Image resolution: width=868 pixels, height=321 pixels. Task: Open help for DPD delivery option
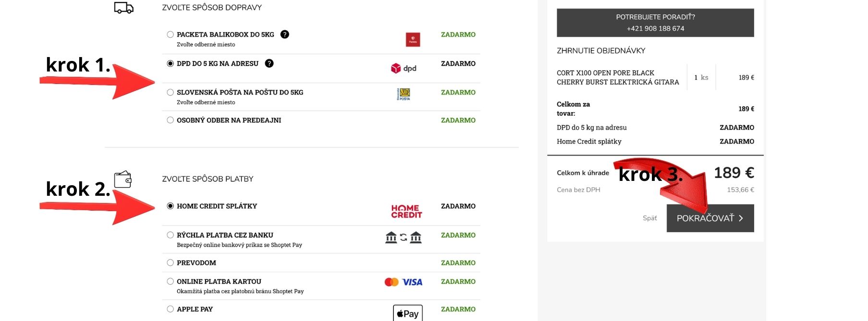tap(269, 63)
